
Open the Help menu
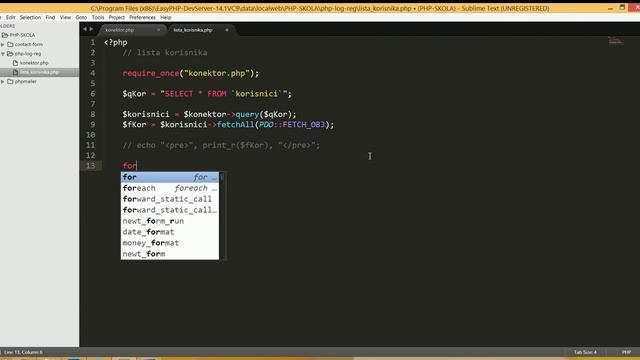pyautogui.click(x=166, y=18)
